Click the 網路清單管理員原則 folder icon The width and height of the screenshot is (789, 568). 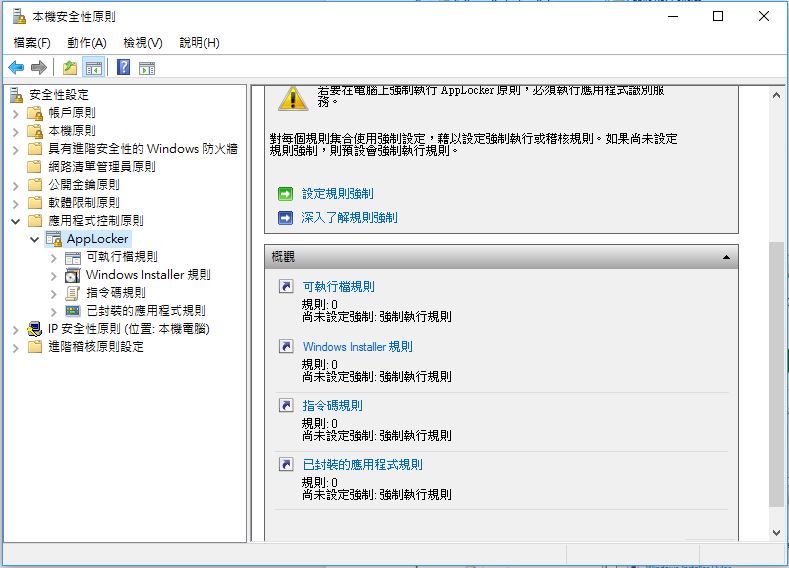35,167
